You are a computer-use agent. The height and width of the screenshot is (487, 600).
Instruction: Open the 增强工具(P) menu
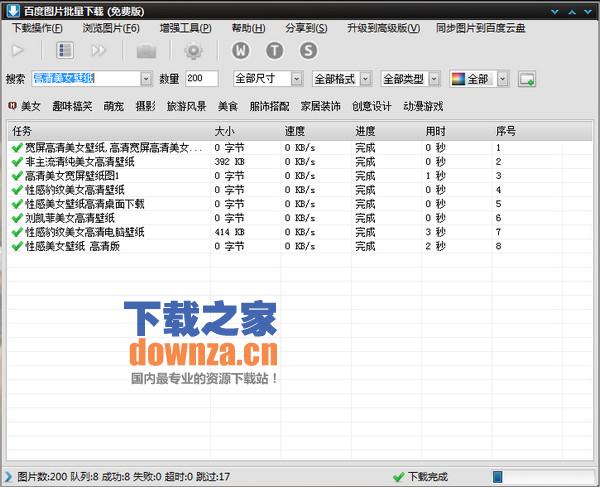click(x=186, y=28)
